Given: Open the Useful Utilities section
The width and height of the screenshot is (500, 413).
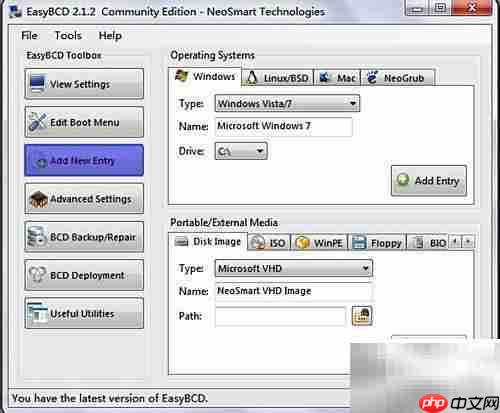Looking at the screenshot, I should coord(84,313).
